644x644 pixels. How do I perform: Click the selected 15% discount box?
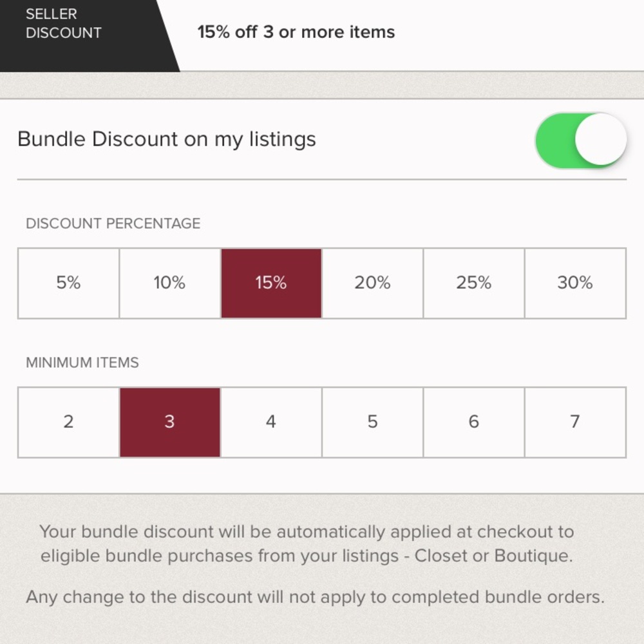[x=271, y=283]
